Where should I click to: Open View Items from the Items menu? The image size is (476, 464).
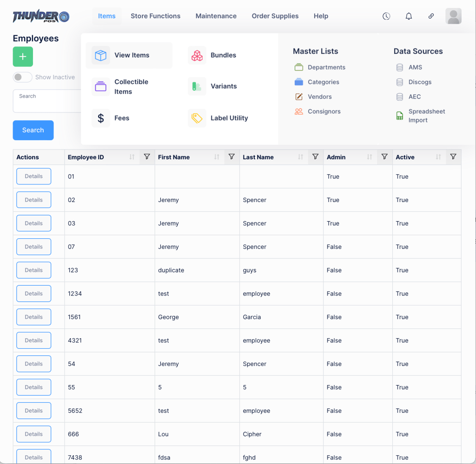click(132, 55)
